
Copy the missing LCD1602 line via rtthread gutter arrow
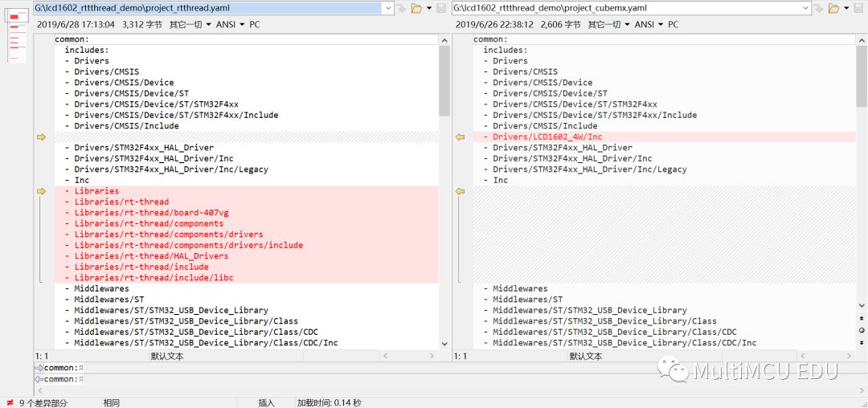[41, 137]
